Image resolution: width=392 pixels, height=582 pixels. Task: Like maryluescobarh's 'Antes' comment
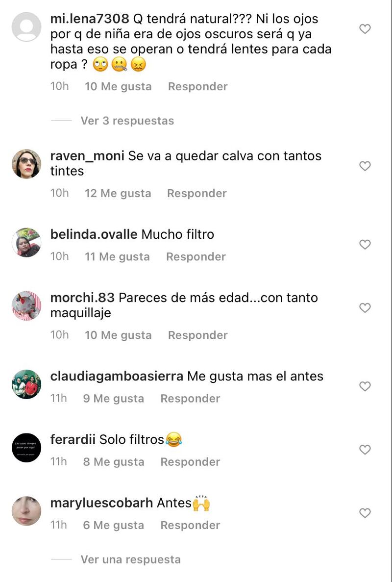coord(365,513)
